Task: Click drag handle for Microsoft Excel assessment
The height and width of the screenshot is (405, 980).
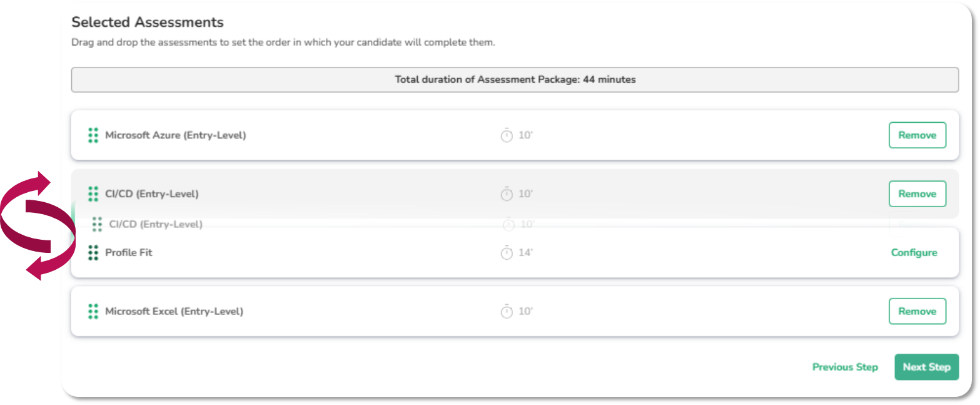Action: click(x=93, y=311)
